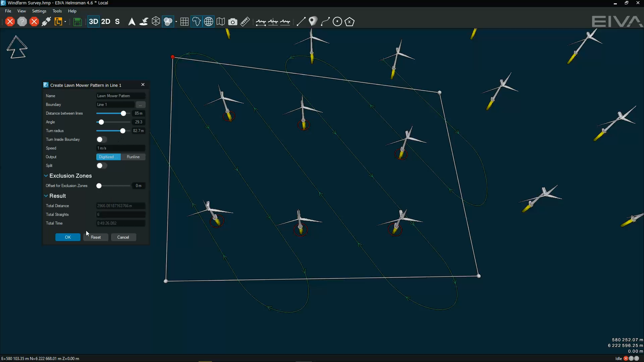Click the green save icon
644x362 pixels.
pos(77,22)
